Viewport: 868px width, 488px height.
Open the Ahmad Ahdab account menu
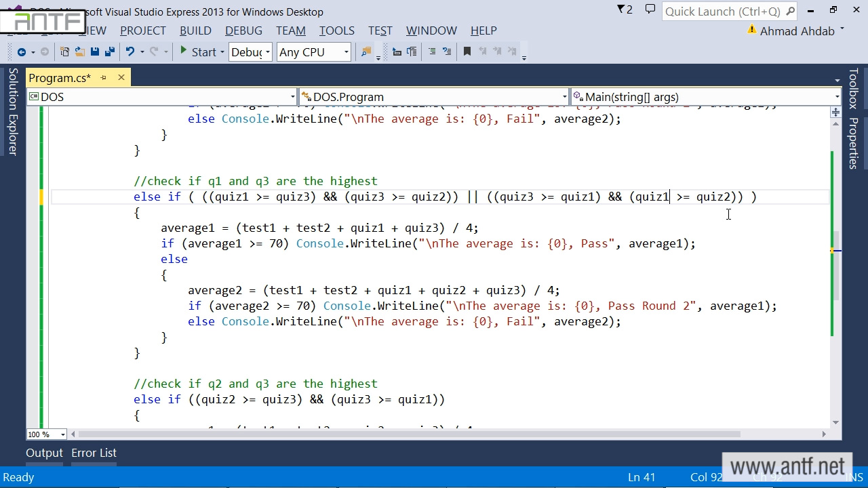tap(797, 31)
